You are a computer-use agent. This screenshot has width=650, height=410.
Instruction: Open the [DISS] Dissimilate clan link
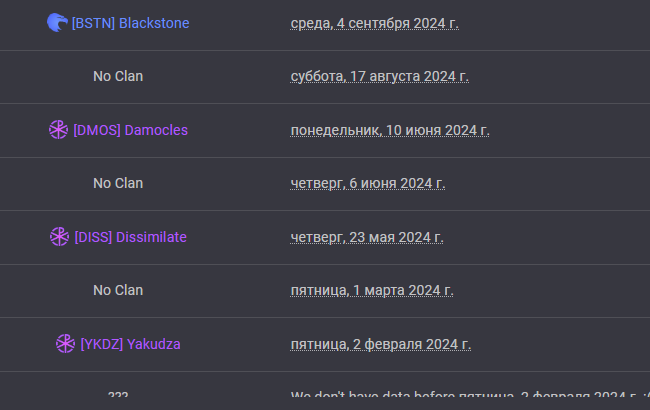[x=130, y=237]
